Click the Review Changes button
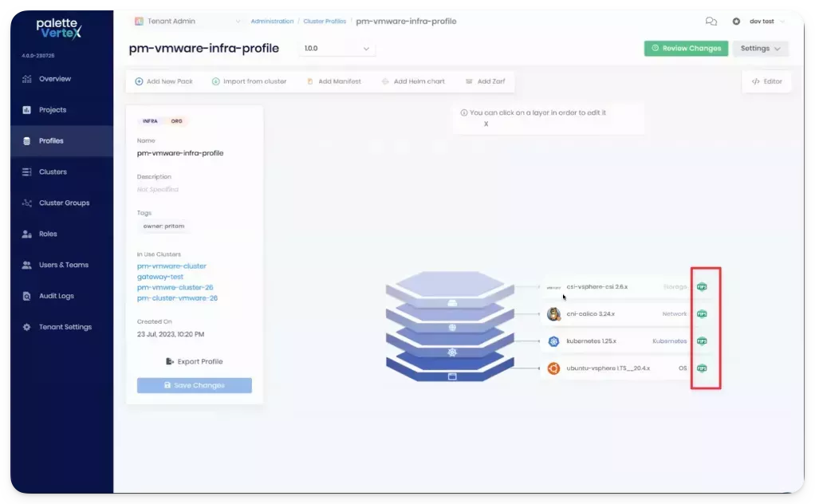 point(686,49)
